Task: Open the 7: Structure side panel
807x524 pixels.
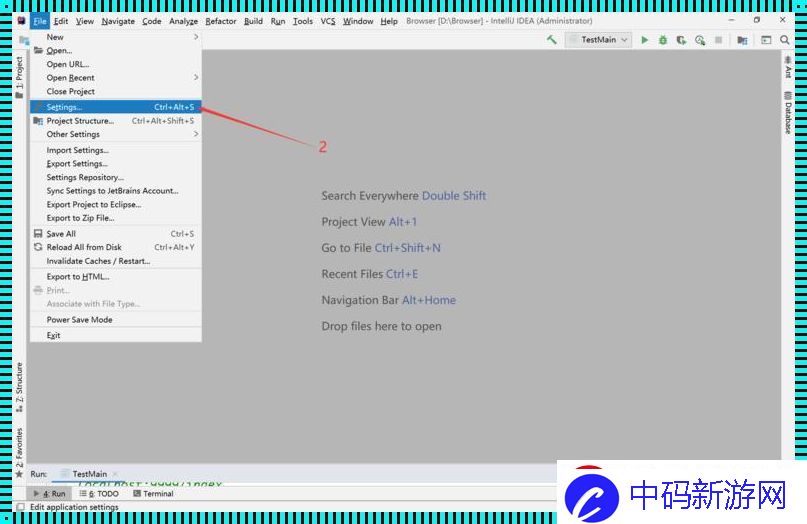Action: click(x=19, y=387)
